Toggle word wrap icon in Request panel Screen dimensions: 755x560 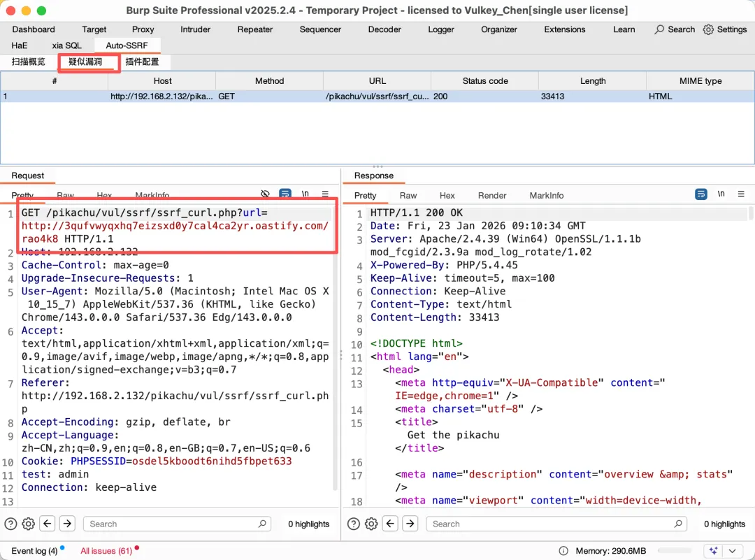285,194
